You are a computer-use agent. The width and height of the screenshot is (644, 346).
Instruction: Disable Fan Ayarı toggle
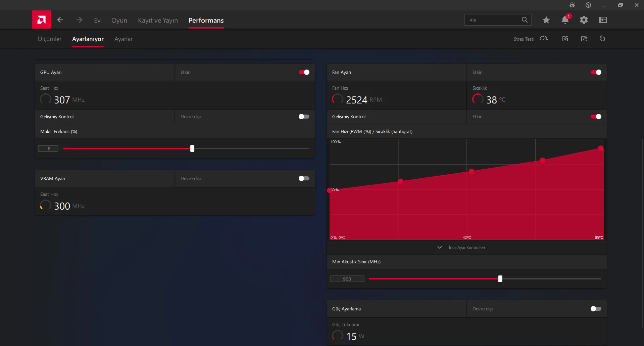[596, 72]
